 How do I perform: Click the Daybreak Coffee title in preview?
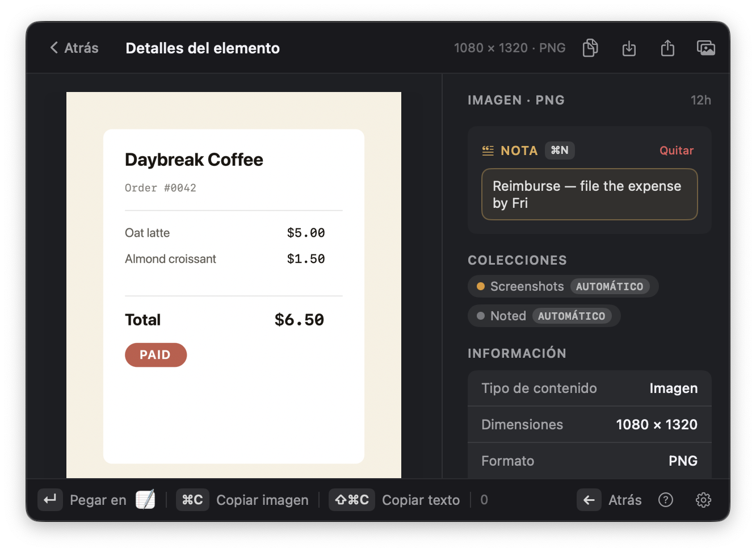194,160
